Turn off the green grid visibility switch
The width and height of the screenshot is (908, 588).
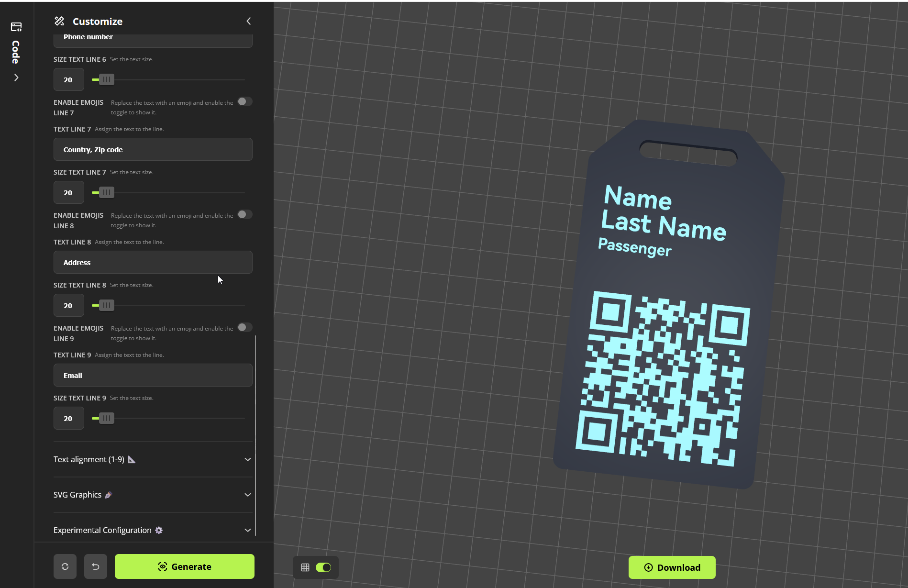pos(323,567)
